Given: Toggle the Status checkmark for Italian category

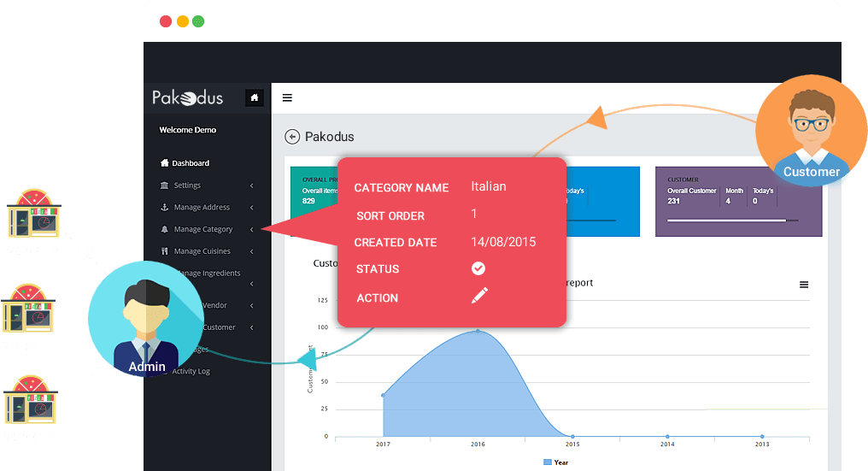Looking at the screenshot, I should [x=478, y=268].
